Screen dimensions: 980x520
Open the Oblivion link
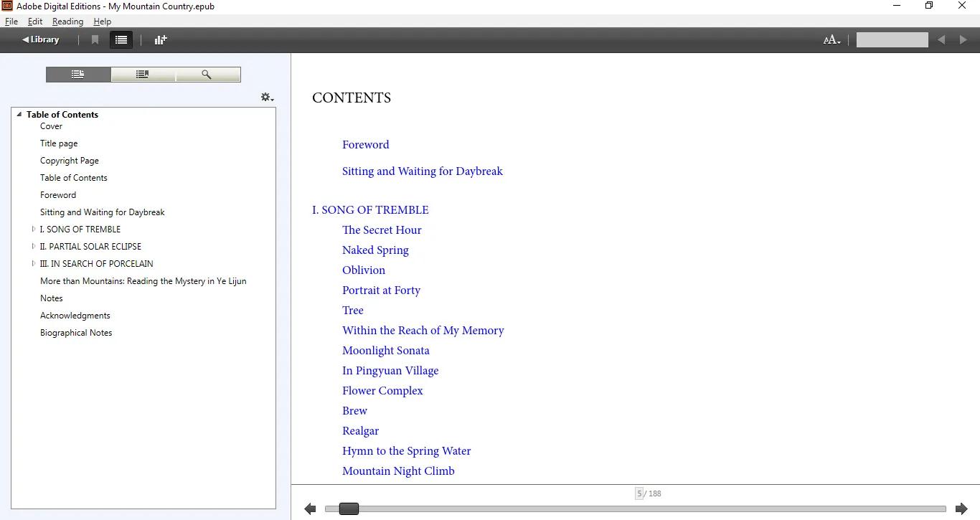(x=364, y=270)
